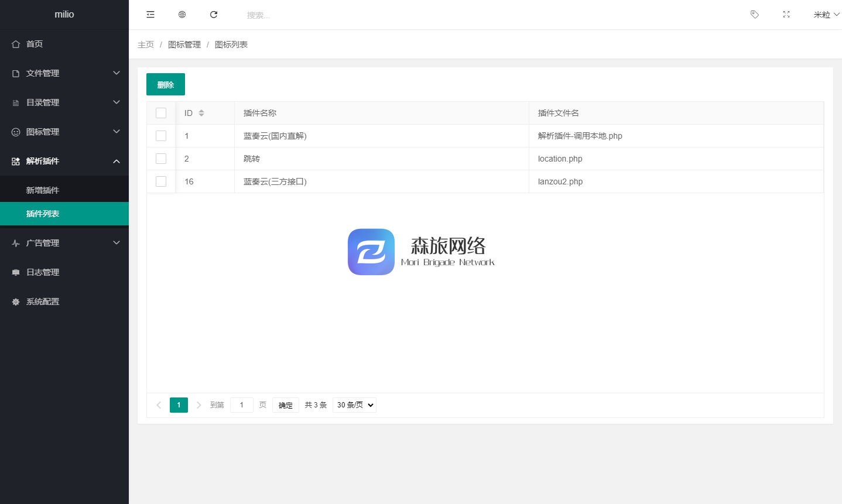Click the 跳转 plugin name cell
Screen dimensions: 842x504
pyautogui.click(x=382, y=159)
